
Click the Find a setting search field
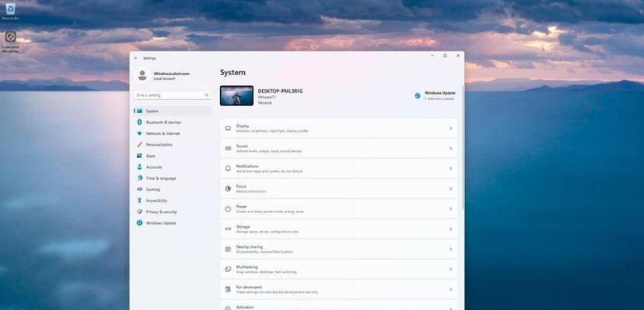click(x=173, y=95)
